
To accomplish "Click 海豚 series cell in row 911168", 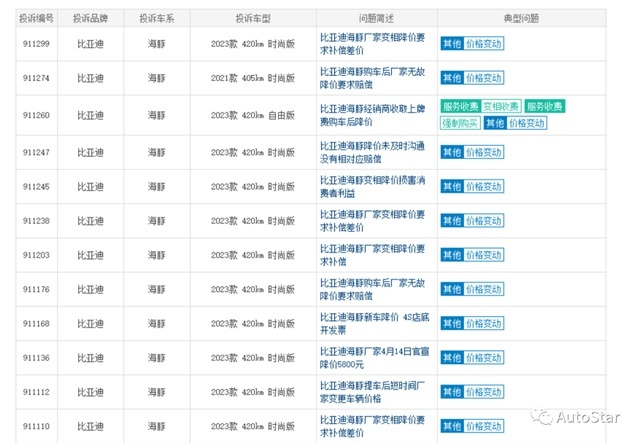I will [157, 323].
